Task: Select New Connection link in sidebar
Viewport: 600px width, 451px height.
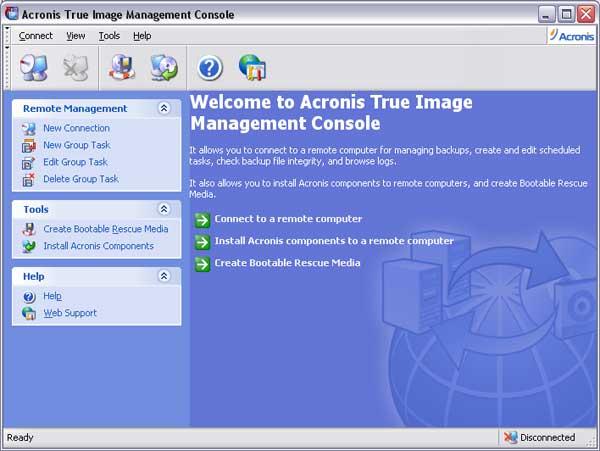Action: tap(77, 128)
